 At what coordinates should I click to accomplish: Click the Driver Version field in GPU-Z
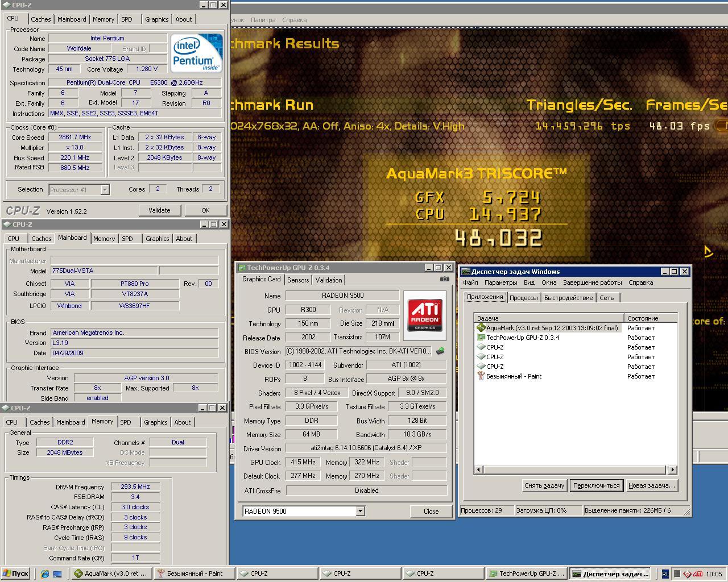366,448
